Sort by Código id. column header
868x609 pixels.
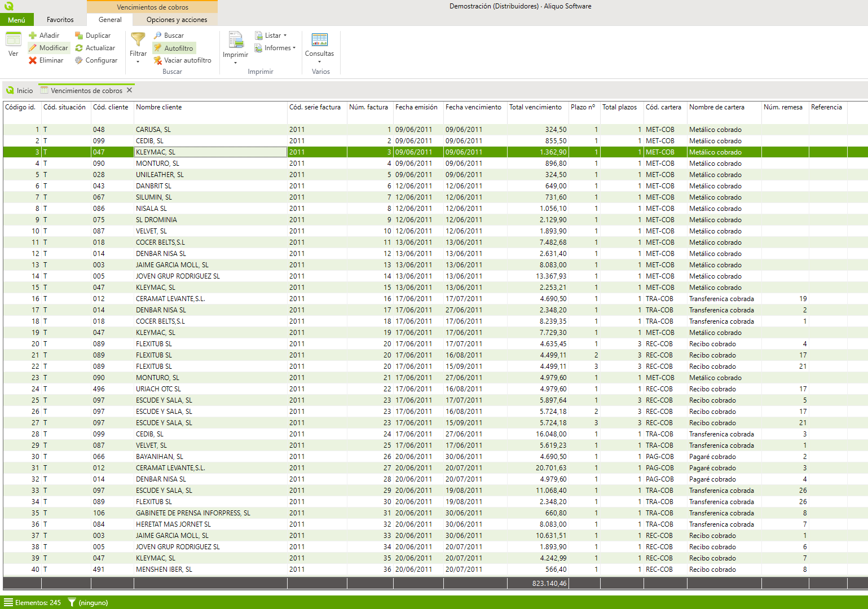tap(22, 107)
